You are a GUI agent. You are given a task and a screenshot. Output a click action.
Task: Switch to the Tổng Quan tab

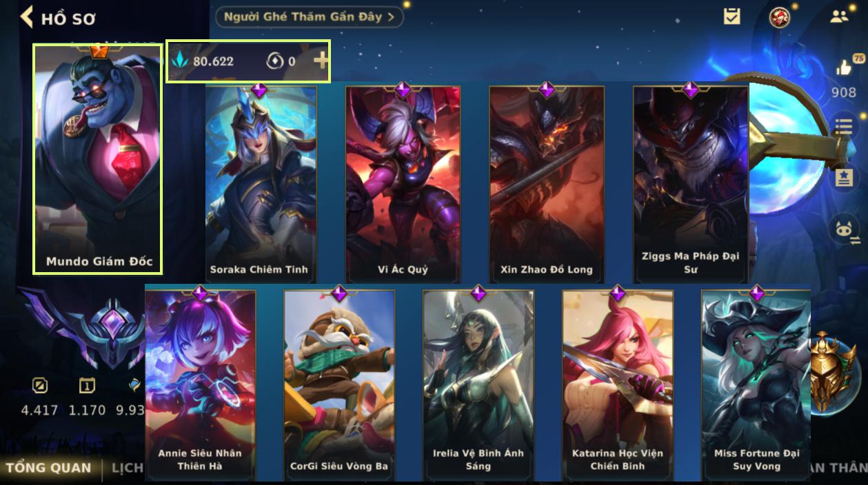(48, 468)
